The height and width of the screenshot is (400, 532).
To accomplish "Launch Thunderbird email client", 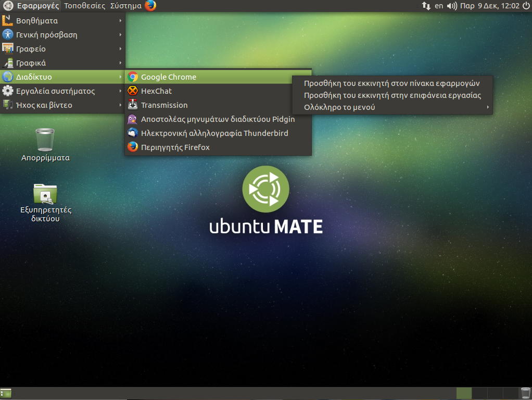I will pos(214,133).
